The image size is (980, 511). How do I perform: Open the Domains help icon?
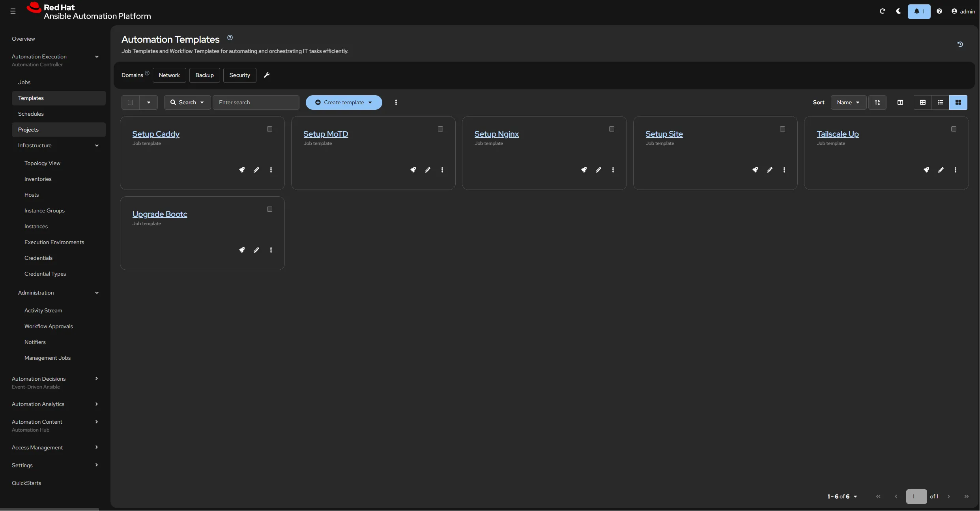click(147, 73)
